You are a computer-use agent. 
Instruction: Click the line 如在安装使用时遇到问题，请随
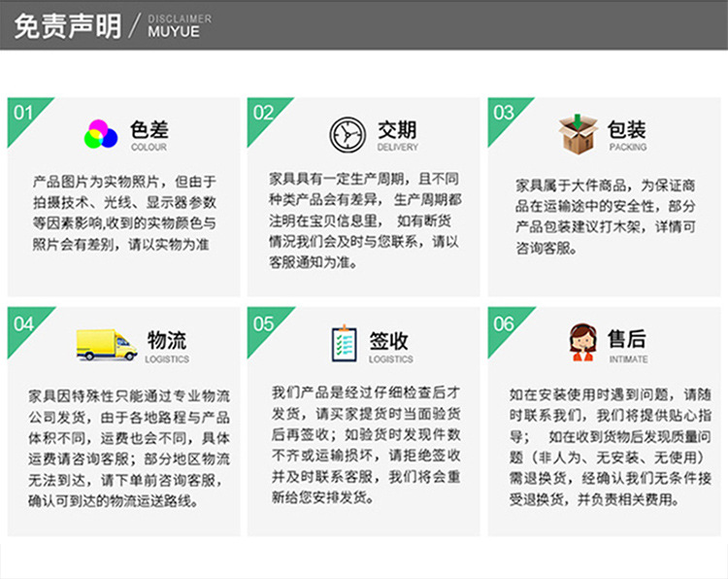tap(611, 394)
